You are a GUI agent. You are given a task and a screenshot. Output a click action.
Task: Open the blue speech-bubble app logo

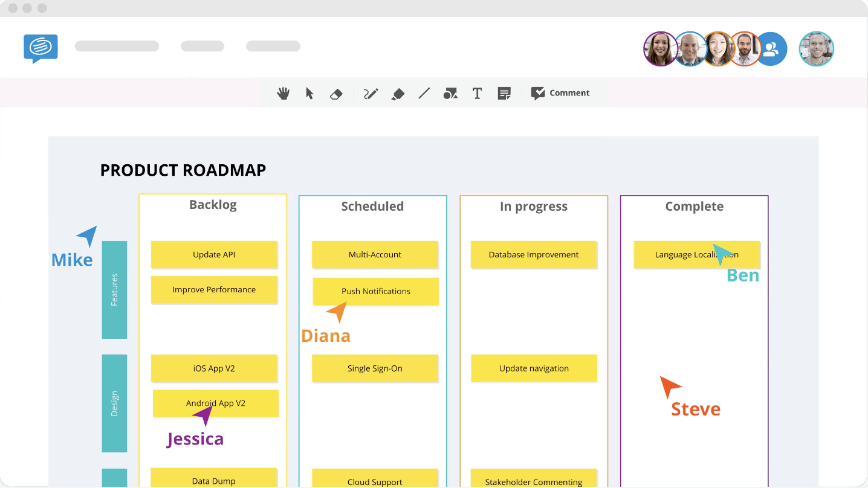[x=40, y=48]
